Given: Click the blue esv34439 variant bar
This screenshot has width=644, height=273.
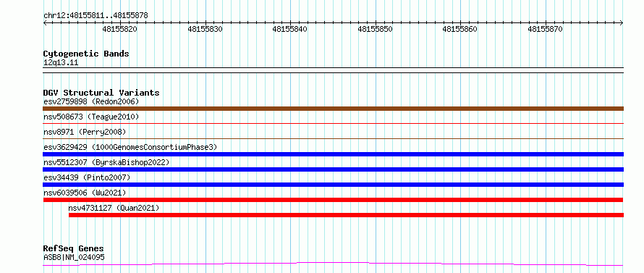Looking at the screenshot, I should [x=333, y=185].
